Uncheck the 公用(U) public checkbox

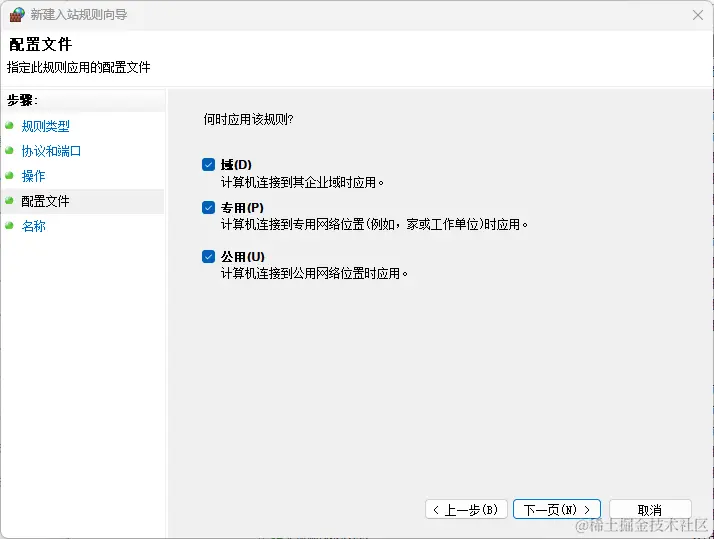pyautogui.click(x=208, y=256)
